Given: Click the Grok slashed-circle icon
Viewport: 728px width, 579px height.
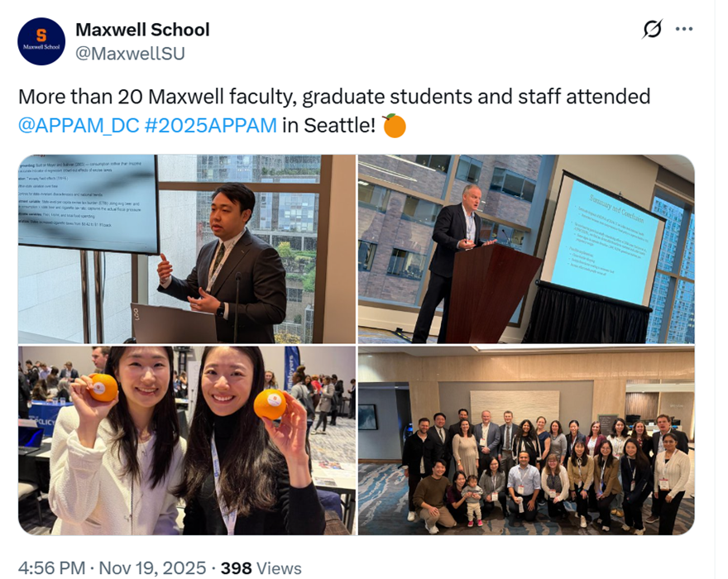Looking at the screenshot, I should click(653, 29).
